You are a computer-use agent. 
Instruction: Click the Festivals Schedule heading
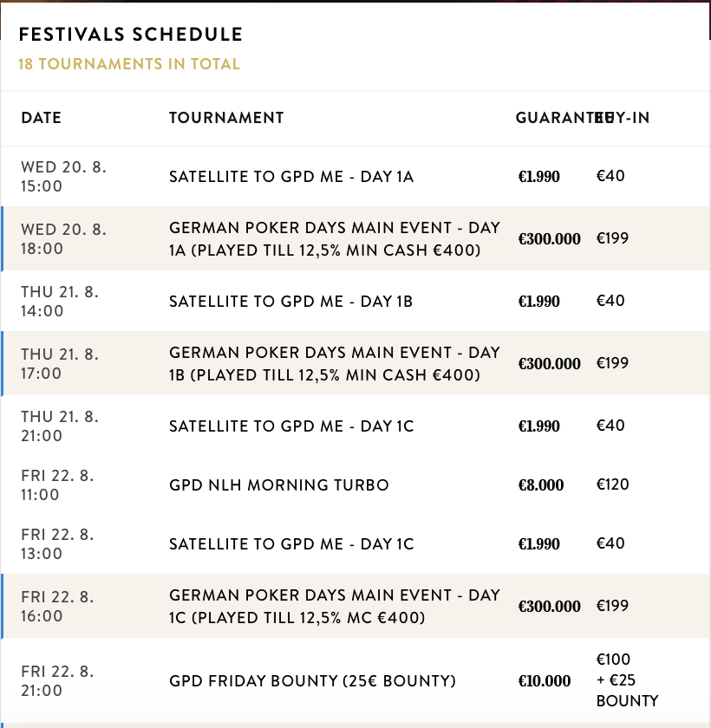tap(131, 35)
